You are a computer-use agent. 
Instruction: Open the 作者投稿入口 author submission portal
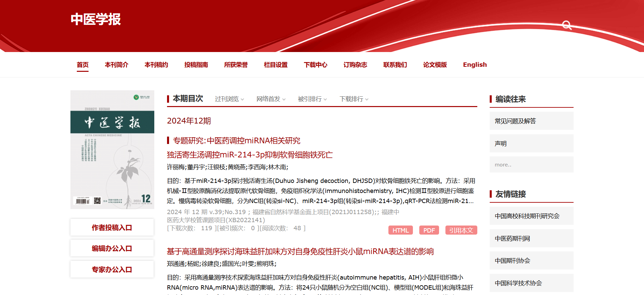112,228
